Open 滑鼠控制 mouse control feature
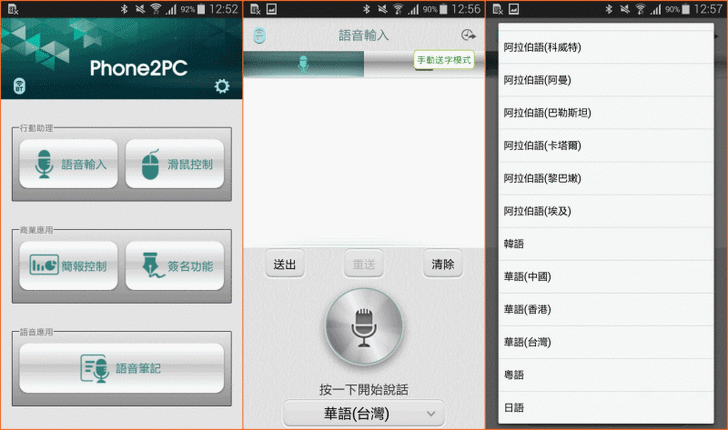Viewport: 728px width, 430px height. click(175, 164)
